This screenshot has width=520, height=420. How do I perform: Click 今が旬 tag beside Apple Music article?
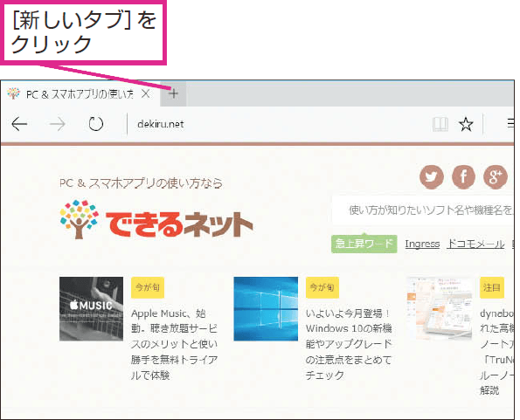148,287
